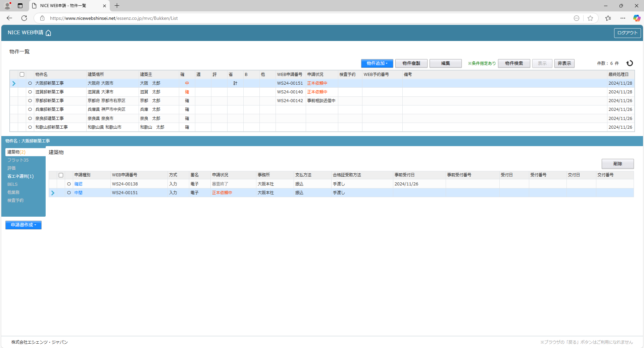644x348 pixels.
Task: Select radio button for 和歌山邸新築工事
Action: 30,127
